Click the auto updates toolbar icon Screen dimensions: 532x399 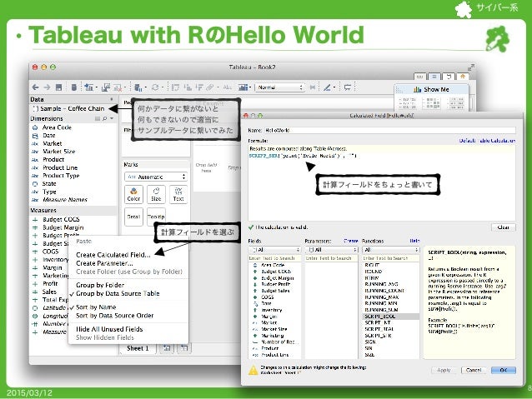click(x=138, y=87)
